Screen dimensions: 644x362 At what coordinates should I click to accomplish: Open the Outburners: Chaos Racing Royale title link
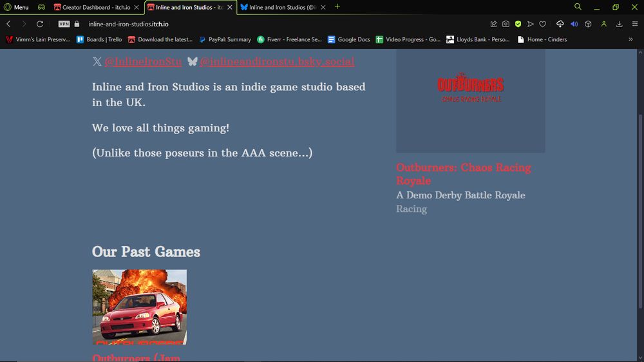point(463,174)
